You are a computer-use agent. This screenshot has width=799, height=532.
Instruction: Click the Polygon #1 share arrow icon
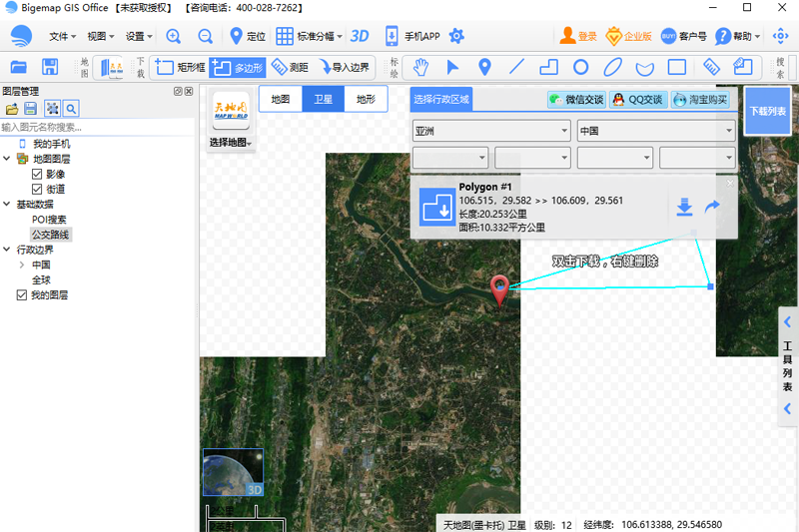[712, 207]
